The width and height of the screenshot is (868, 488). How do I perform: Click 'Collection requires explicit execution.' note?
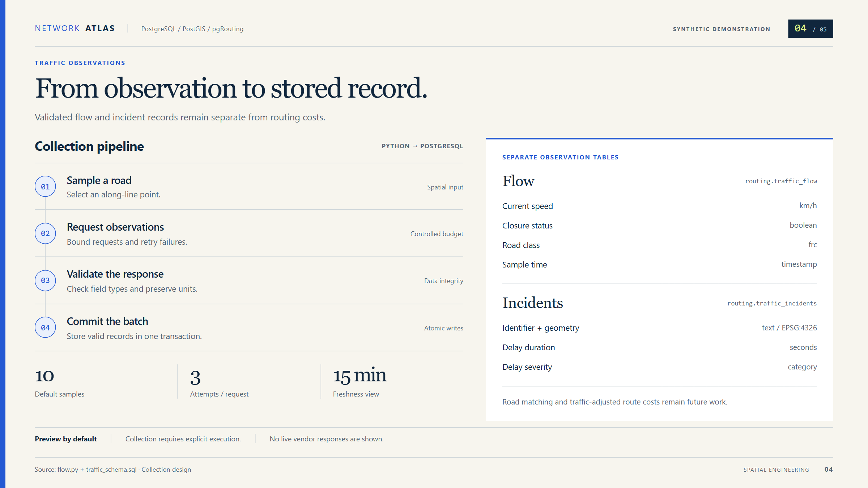pyautogui.click(x=183, y=439)
